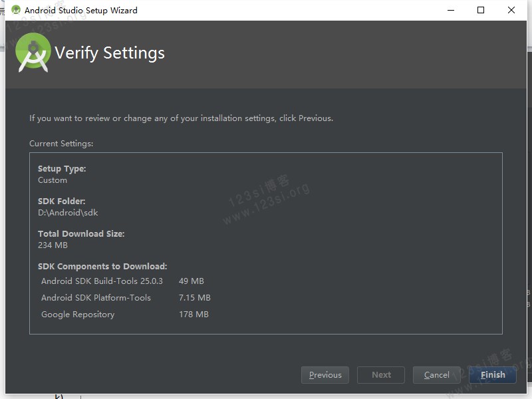The height and width of the screenshot is (399, 532).
Task: Go back using the Previous button
Action: pos(325,375)
